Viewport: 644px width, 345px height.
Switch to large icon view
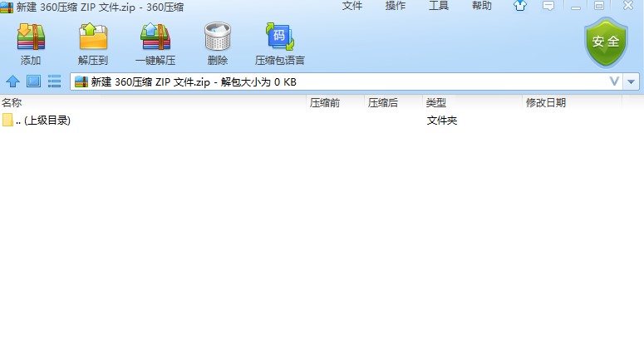[34, 81]
